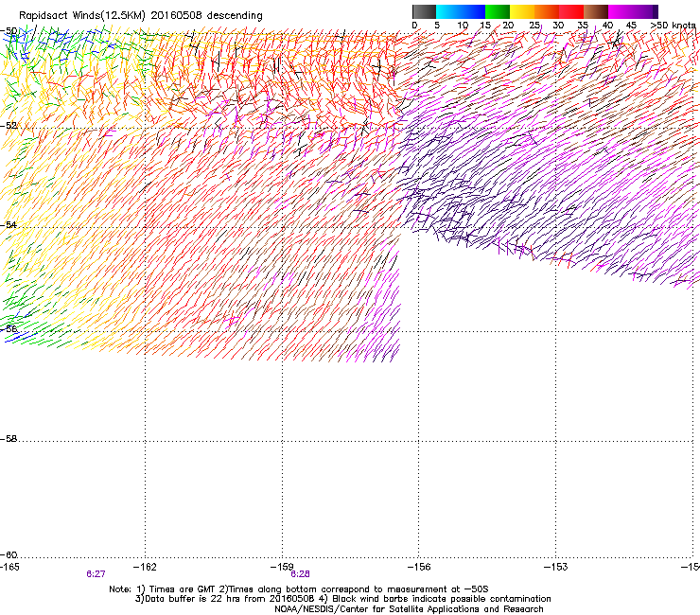Click the note line 'Times are GMT'
Viewport: 700px width, 615px height.
pyautogui.click(x=183, y=589)
